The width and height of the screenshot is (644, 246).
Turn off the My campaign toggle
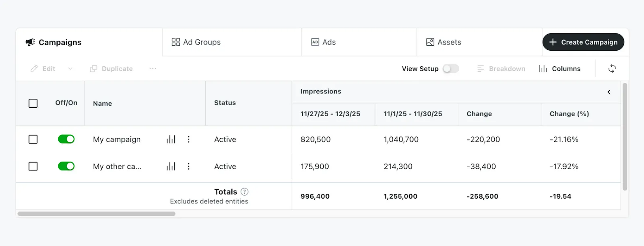(x=66, y=139)
